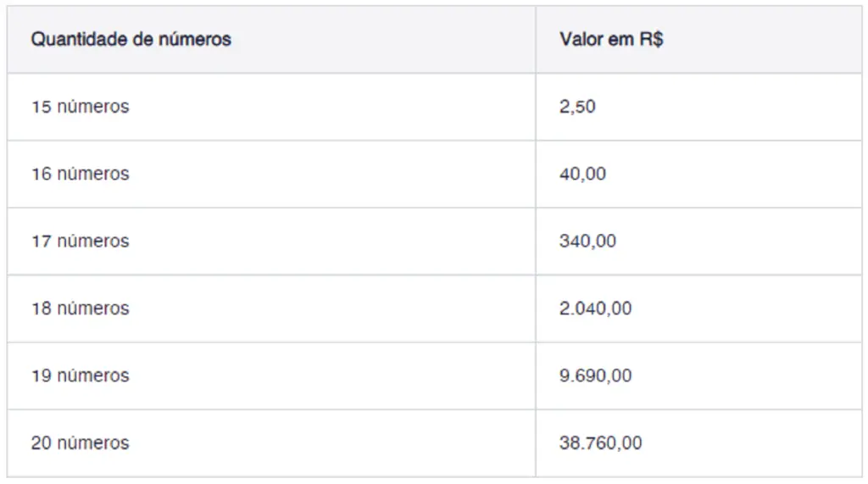Click the 2.040,00 price value
Viewport: 868px width, 484px height.
595,309
